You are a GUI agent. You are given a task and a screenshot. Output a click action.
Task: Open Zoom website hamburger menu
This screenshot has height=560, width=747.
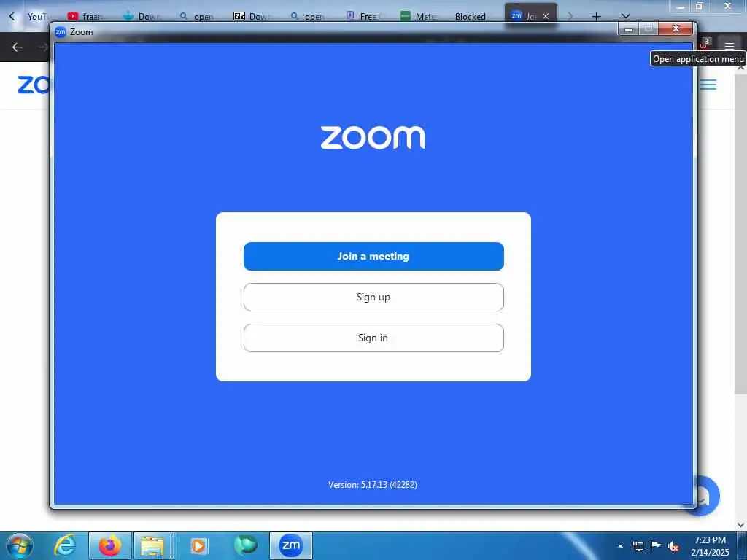708,85
